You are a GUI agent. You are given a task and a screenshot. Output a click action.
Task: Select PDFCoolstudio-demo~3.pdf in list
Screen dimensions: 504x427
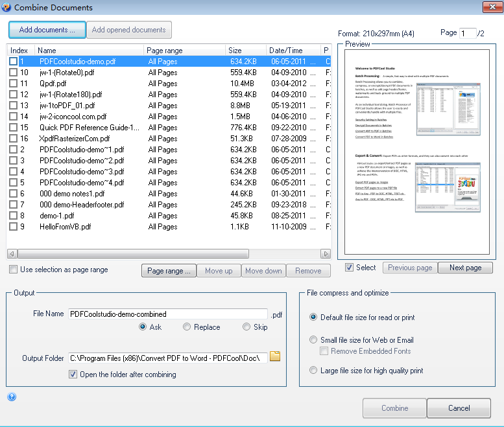169,172
